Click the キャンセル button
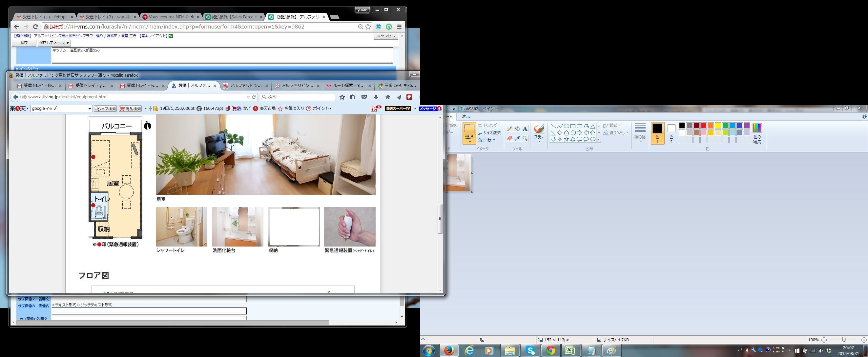 coord(386,36)
